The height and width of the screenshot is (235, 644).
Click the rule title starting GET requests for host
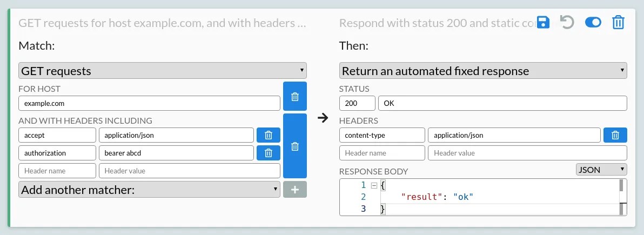(x=162, y=23)
